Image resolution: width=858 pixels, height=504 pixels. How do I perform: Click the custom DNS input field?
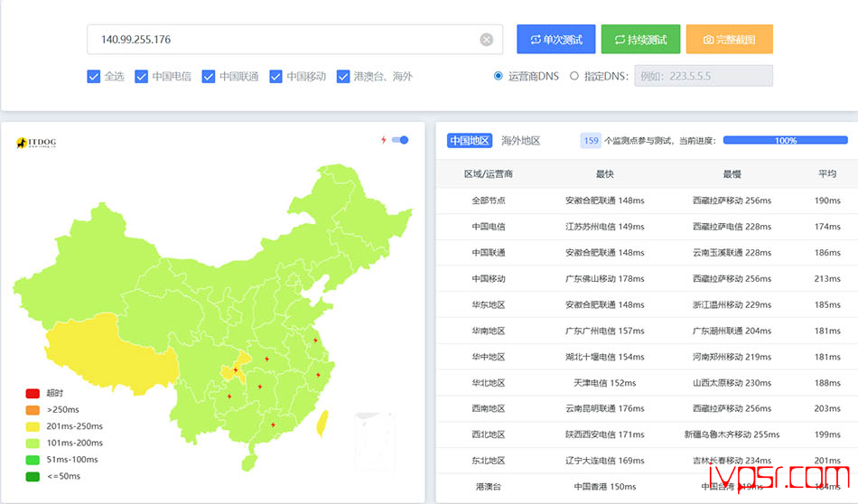coord(704,76)
